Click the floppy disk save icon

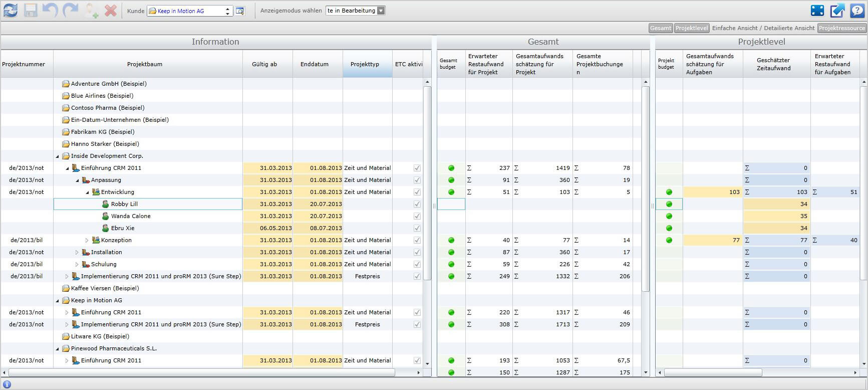[31, 10]
